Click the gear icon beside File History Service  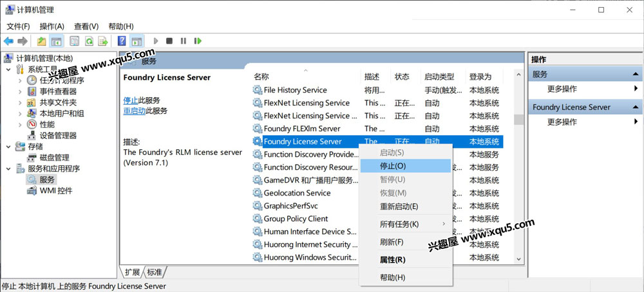(257, 90)
